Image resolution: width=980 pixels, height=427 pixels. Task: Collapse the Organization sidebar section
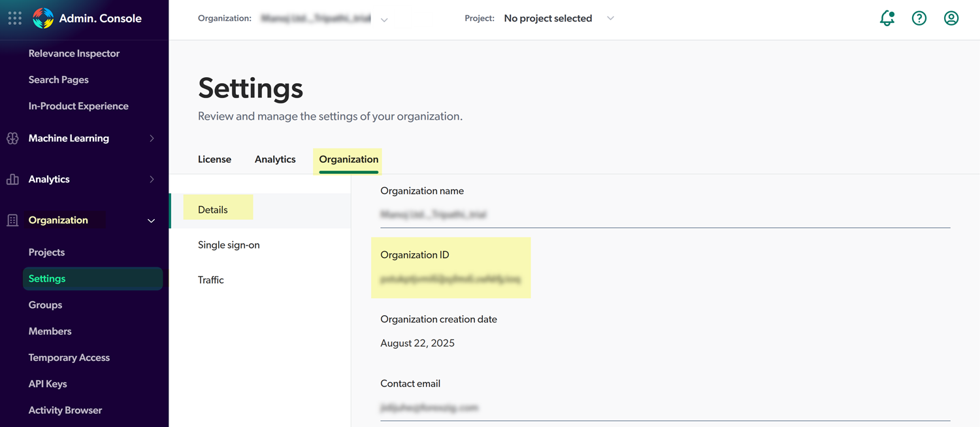(x=152, y=220)
